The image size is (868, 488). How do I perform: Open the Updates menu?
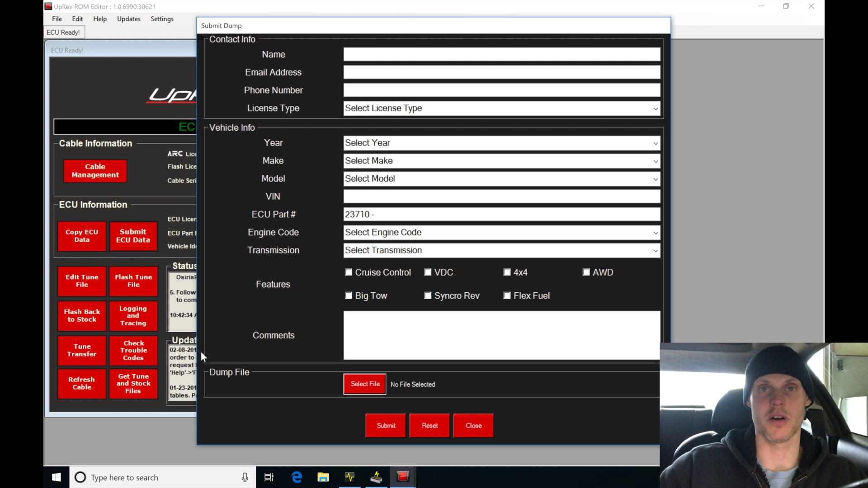(128, 19)
